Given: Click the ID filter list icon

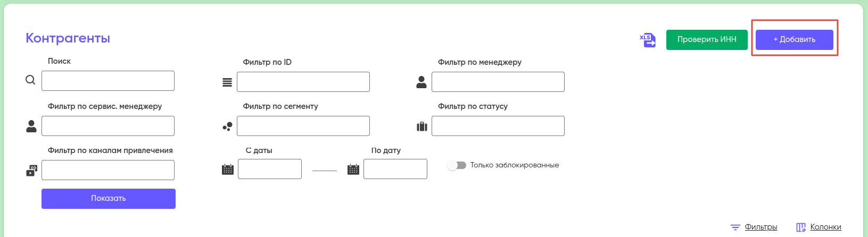Looking at the screenshot, I should (x=227, y=82).
